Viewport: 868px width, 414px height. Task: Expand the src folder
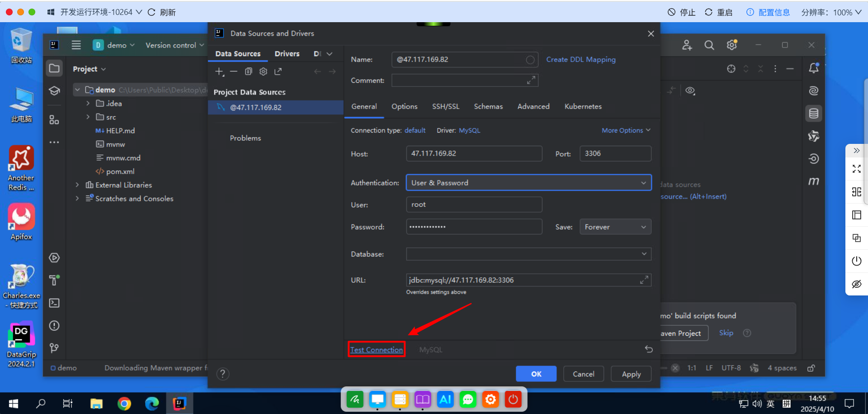click(88, 117)
